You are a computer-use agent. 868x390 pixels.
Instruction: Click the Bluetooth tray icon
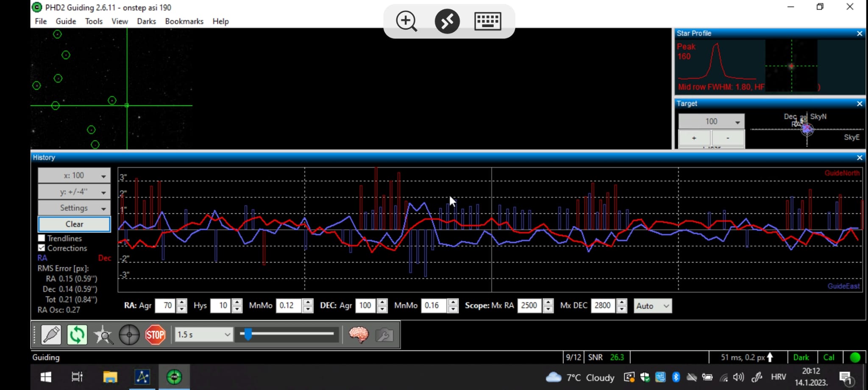click(676, 377)
